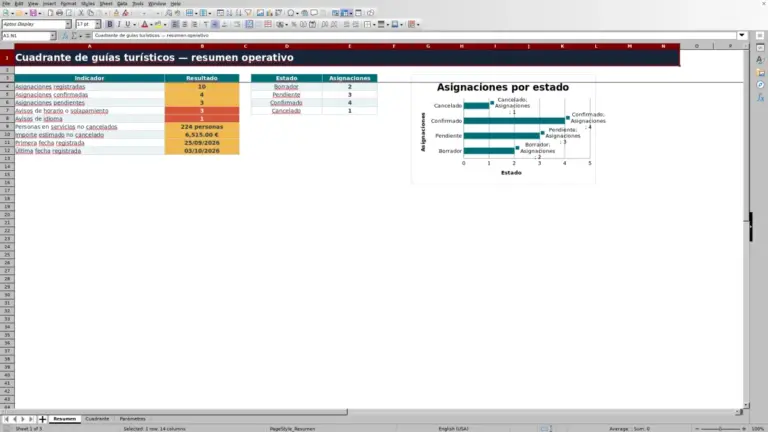The width and height of the screenshot is (768, 432).
Task: Click the Function Wizard icon
Action: [x=65, y=36]
